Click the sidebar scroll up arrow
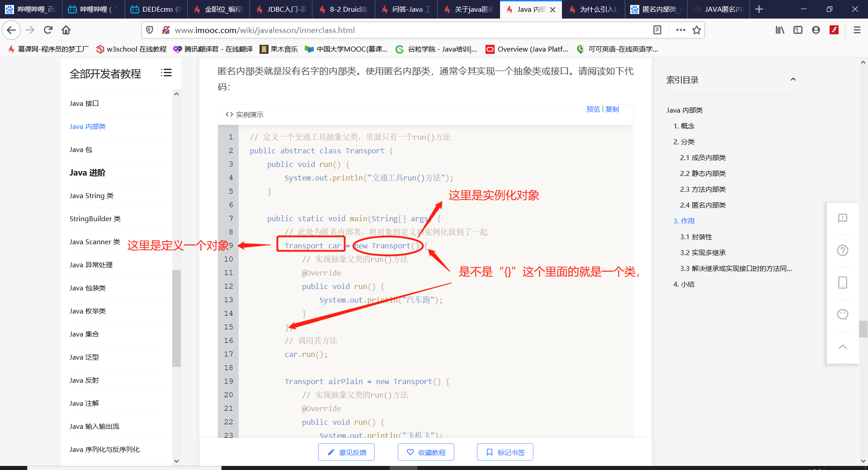Viewport: 868px width, 470px height. 176,94
